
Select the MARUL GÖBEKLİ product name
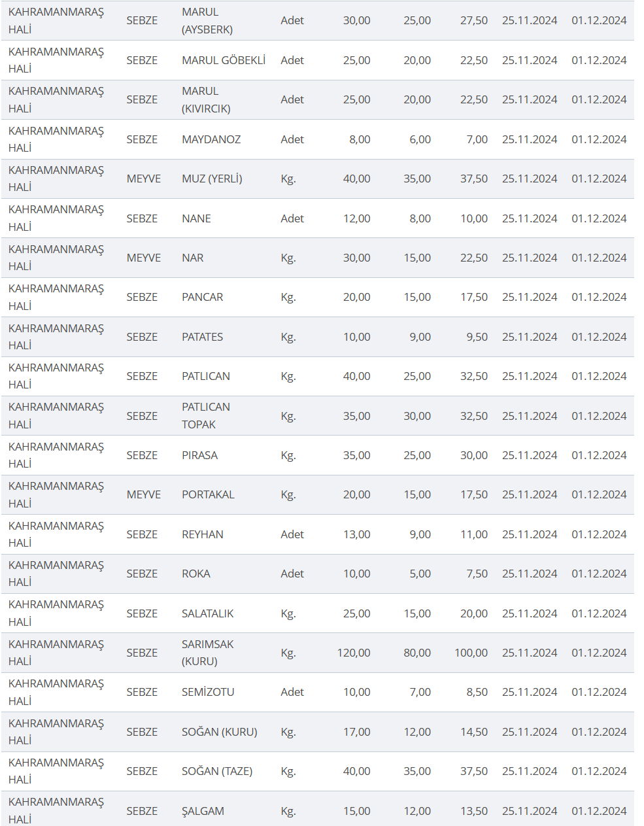pos(224,60)
